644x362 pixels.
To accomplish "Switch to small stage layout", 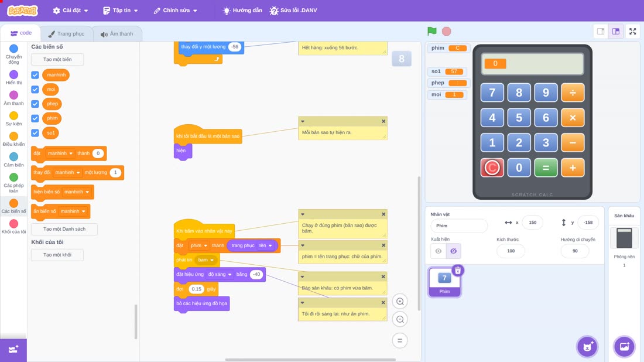I will click(x=601, y=31).
